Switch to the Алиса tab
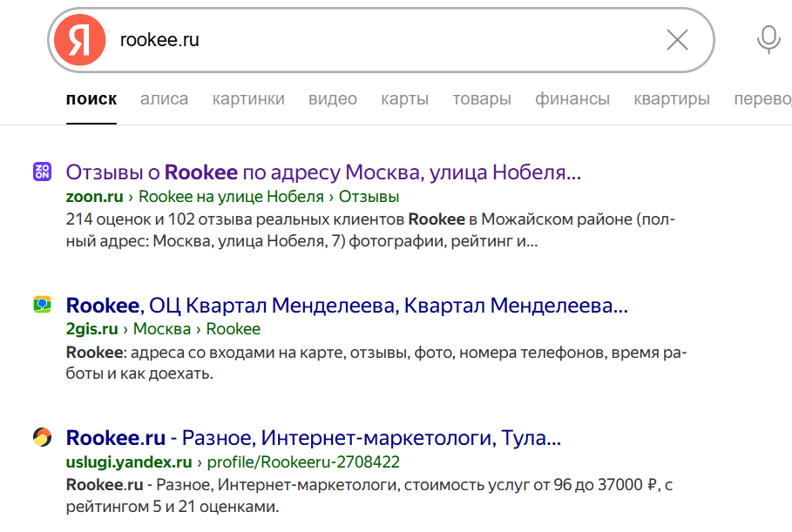The width and height of the screenshot is (792, 532). click(x=164, y=99)
